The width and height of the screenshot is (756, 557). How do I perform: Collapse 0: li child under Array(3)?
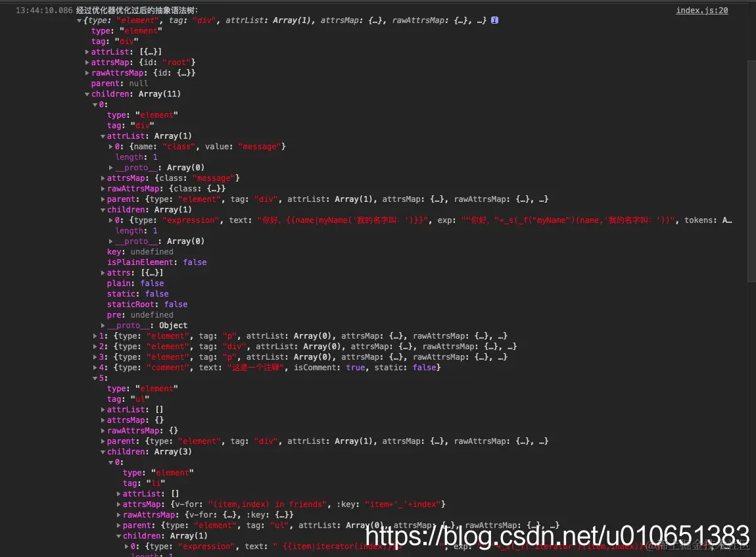[x=111, y=462]
